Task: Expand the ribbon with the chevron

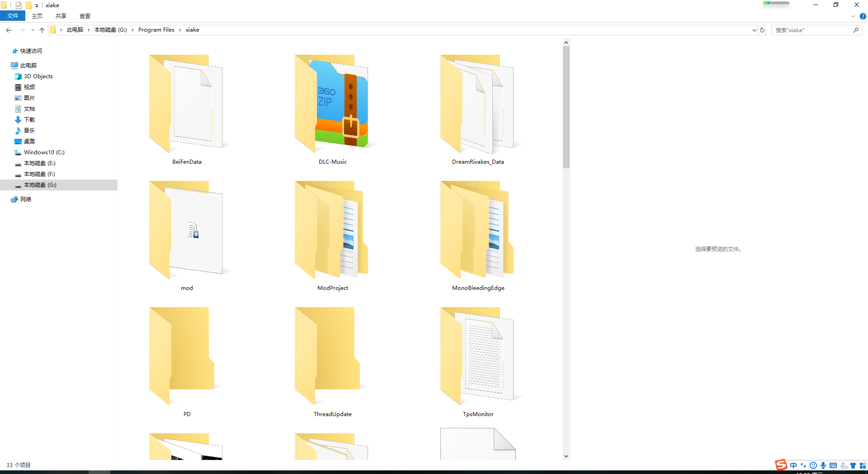Action: tap(853, 16)
